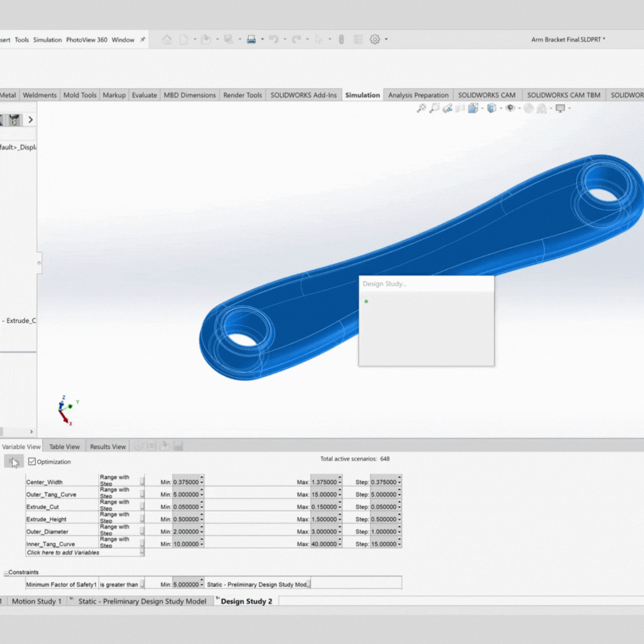This screenshot has width=644, height=644.
Task: Click the Print icon
Action: (x=252, y=39)
